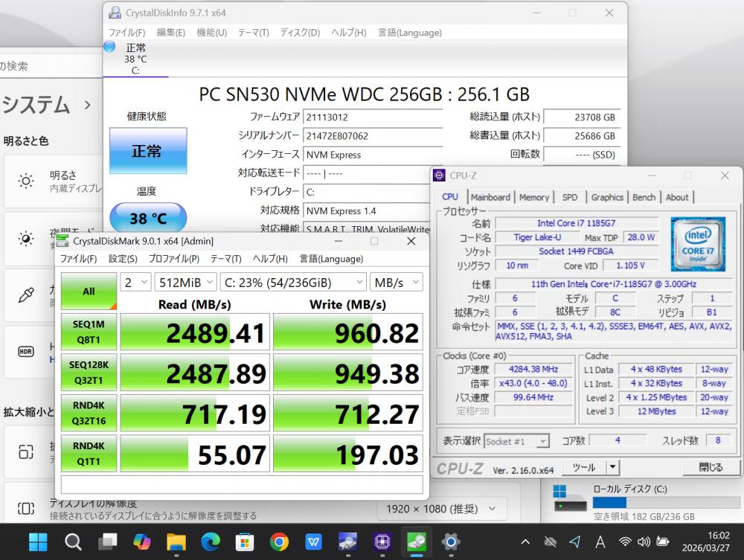Expand the 512MiB test size dropdown
744x560 pixels.
(185, 283)
